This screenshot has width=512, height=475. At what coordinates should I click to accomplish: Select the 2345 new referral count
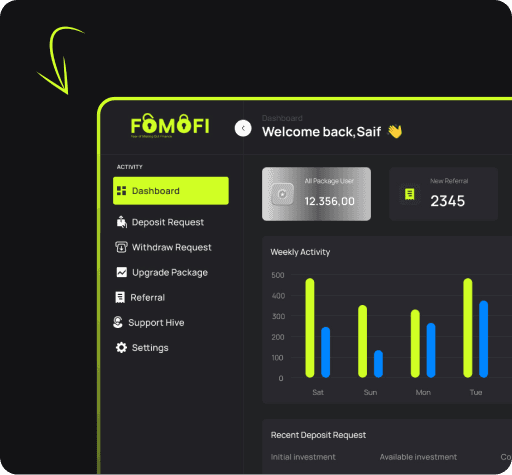pyautogui.click(x=447, y=201)
